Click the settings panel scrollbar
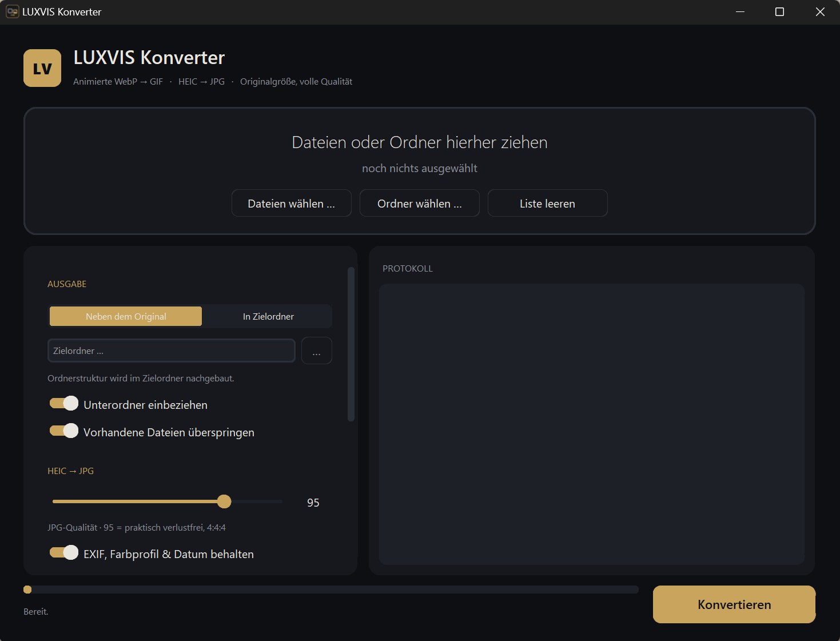This screenshot has height=641, width=840. [x=351, y=344]
